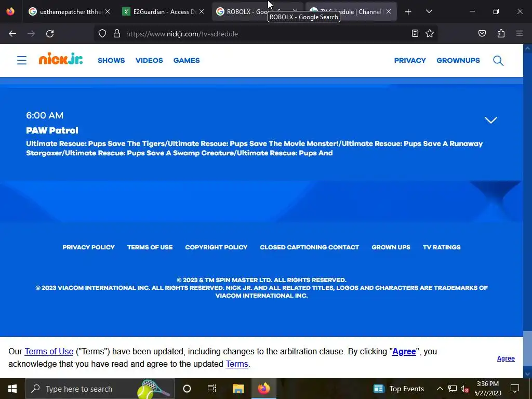The width and height of the screenshot is (532, 399).
Task: Close the TV Schedule tab
Action: point(389,11)
